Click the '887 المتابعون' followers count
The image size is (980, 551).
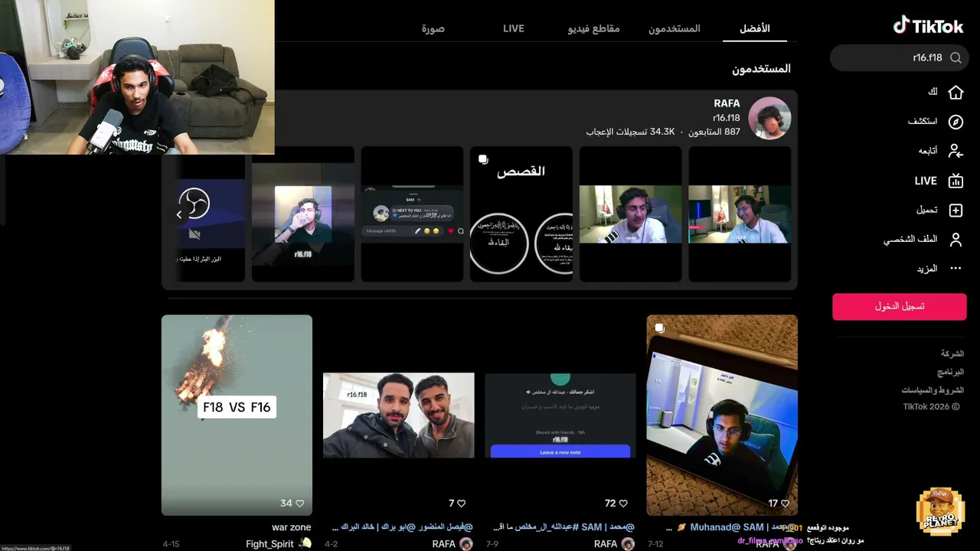point(714,132)
